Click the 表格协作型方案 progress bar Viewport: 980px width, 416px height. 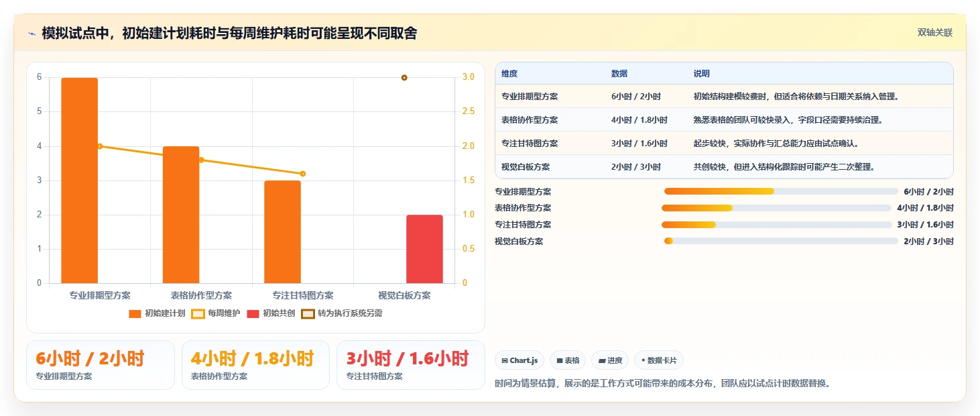(776, 208)
